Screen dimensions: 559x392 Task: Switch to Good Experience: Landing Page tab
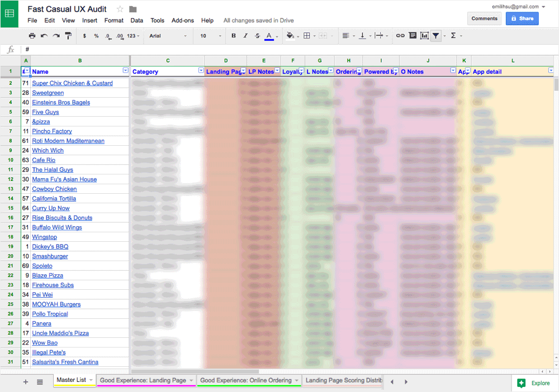click(x=143, y=380)
